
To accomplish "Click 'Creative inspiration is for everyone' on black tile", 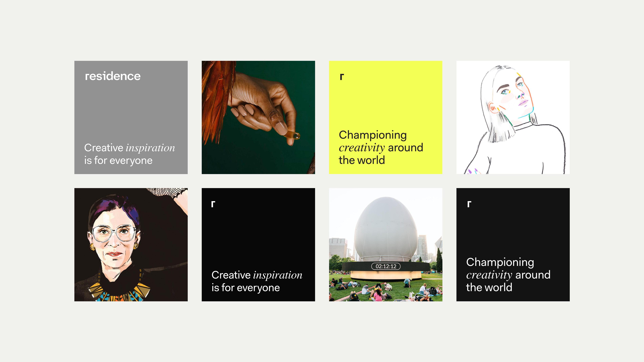I will pyautogui.click(x=257, y=281).
